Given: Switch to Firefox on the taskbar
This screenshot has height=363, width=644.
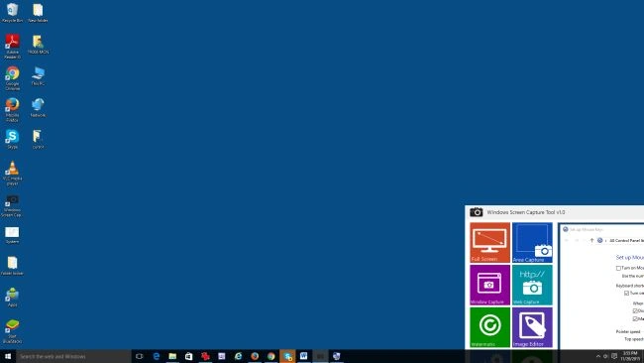Looking at the screenshot, I should 255,356.
